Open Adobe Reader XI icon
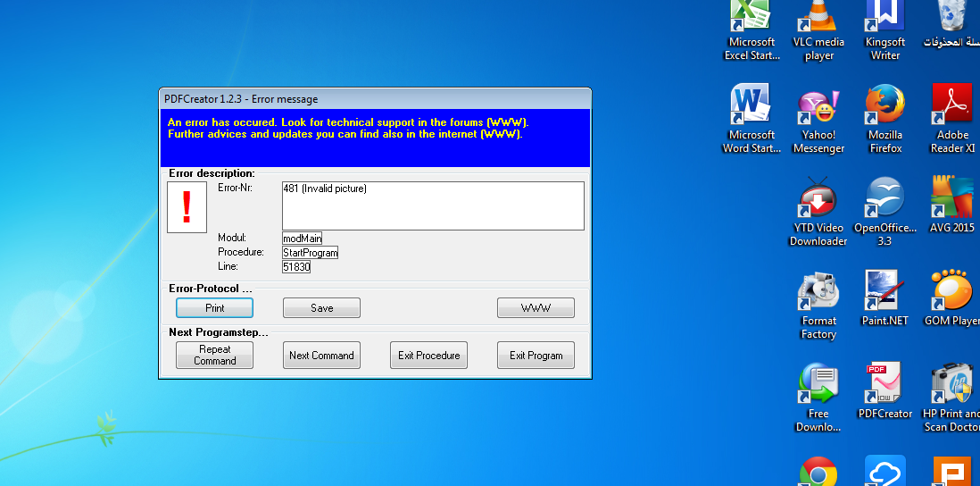This screenshot has height=486, width=980. click(x=951, y=119)
